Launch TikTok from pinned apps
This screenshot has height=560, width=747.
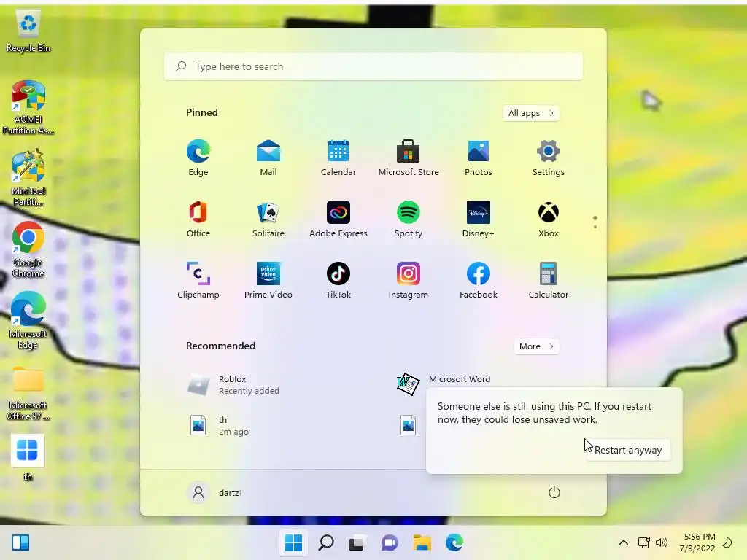[x=338, y=281]
